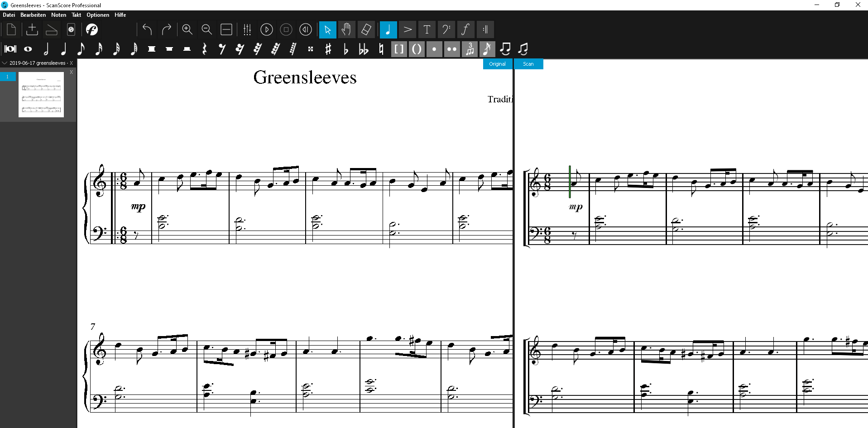Click the Scan view button
The image size is (868, 428).
[x=528, y=64]
